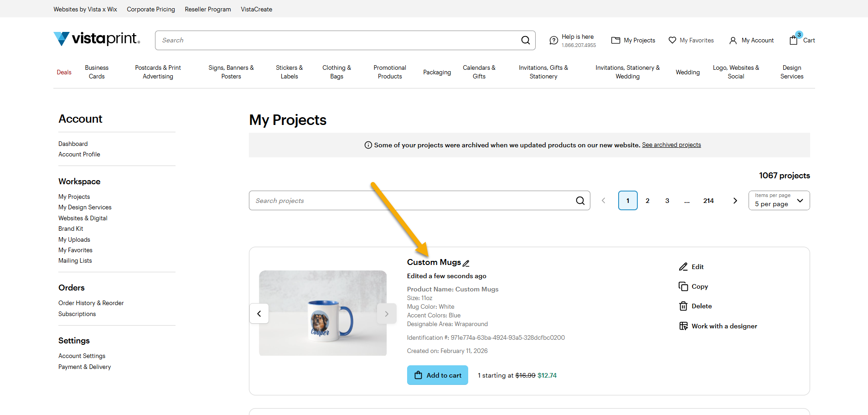Image resolution: width=868 pixels, height=415 pixels.
Task: Open Promotional Products menu
Action: click(x=390, y=72)
